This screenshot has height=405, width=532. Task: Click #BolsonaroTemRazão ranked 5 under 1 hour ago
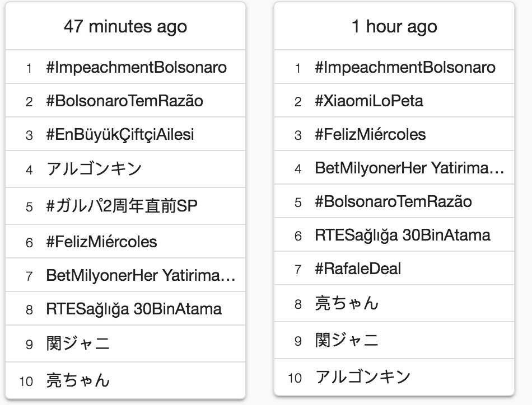coord(393,201)
